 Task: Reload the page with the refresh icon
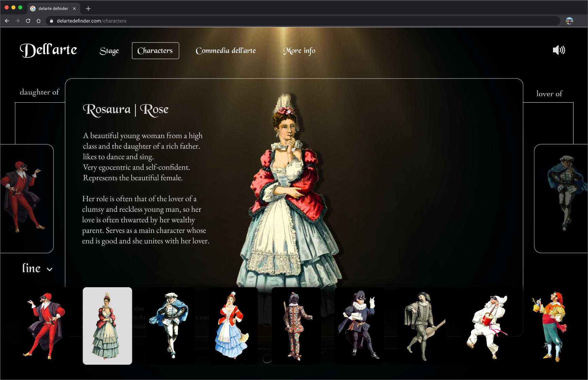click(x=28, y=21)
